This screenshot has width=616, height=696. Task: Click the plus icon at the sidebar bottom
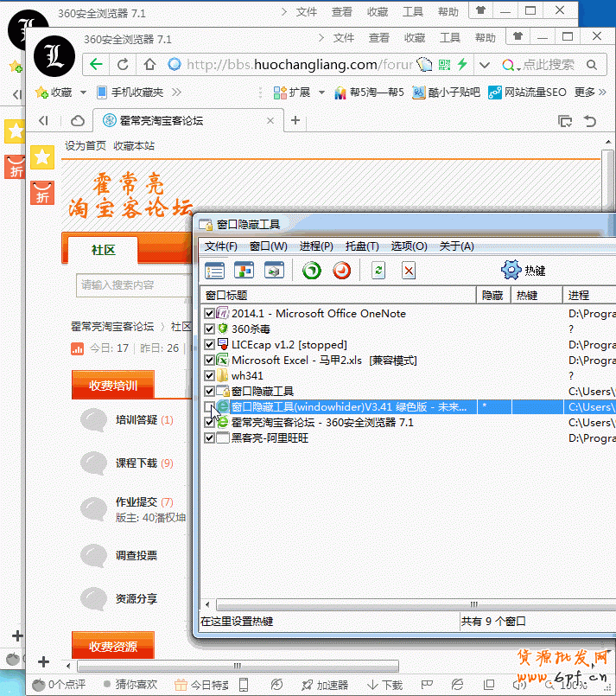tap(43, 662)
